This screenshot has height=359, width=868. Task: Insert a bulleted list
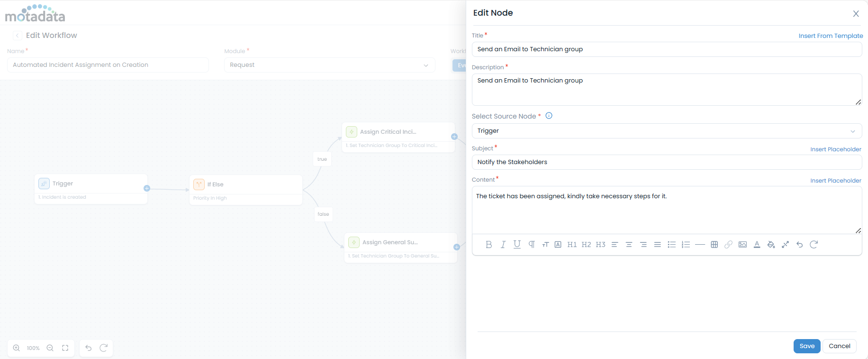[671, 245]
